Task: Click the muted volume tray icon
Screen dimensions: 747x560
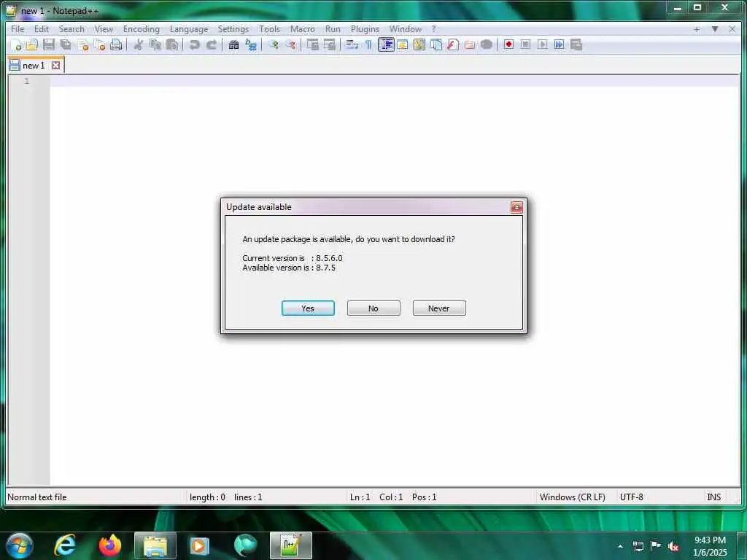Action: 673,546
